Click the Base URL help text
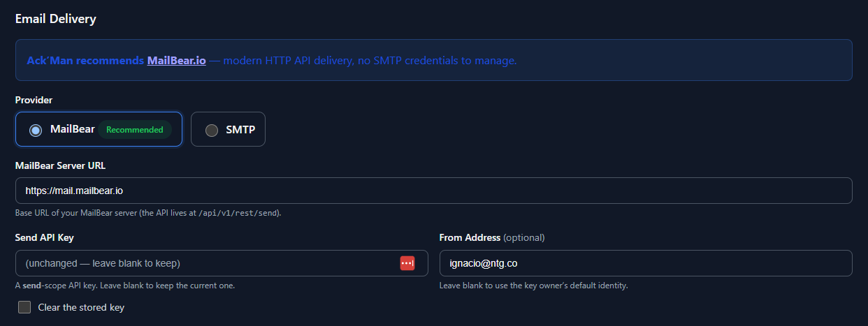Image resolution: width=868 pixels, height=326 pixels. 148,213
